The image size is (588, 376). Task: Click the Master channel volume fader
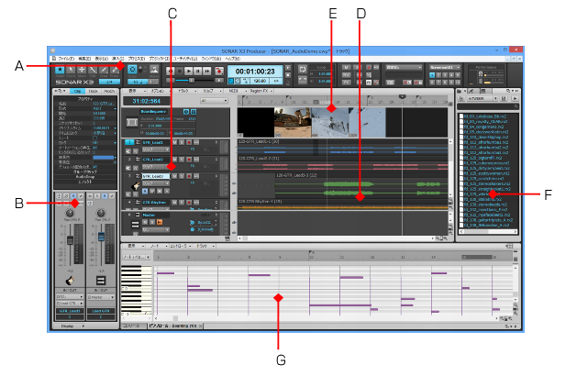(101, 237)
